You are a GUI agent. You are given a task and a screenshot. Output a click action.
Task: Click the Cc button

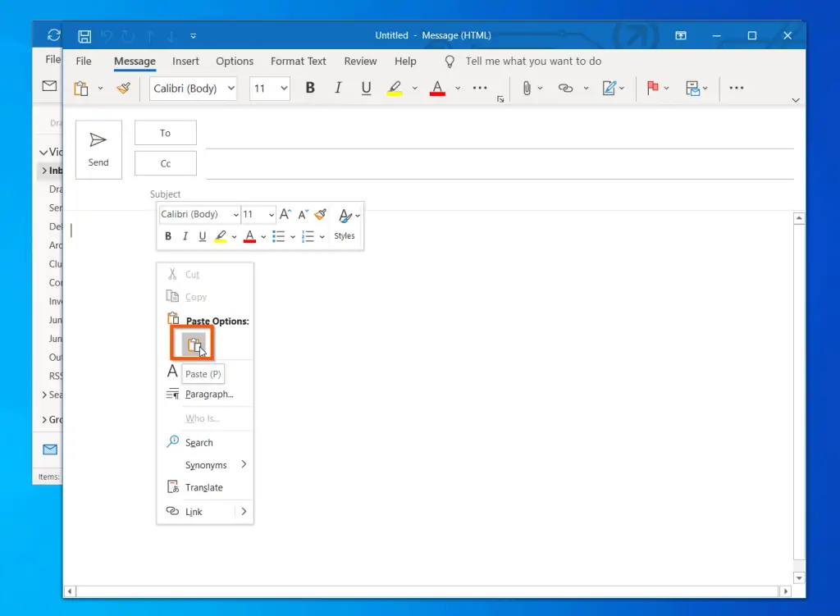pos(166,163)
